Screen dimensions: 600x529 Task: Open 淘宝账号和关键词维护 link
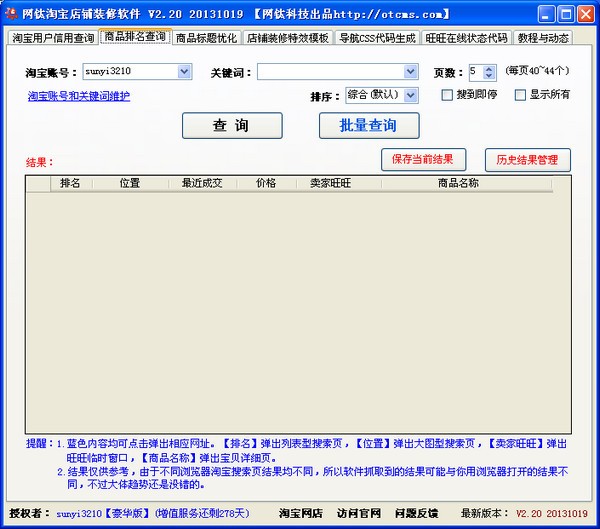pyautogui.click(x=79, y=96)
